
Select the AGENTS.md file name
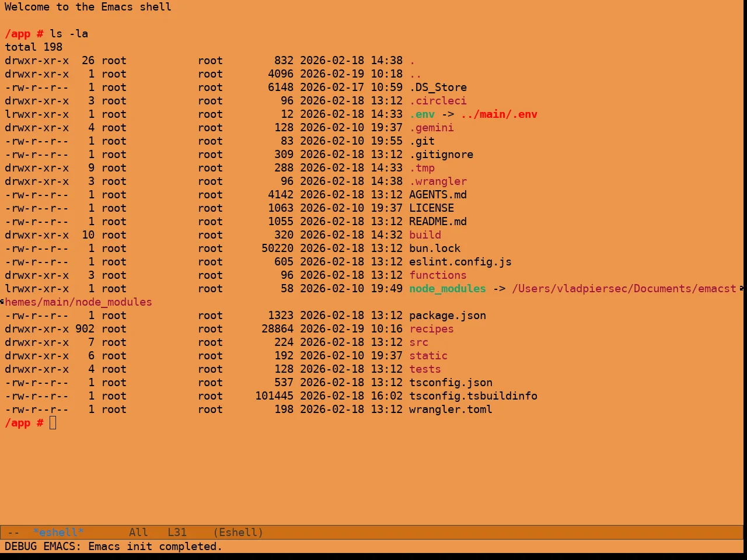click(x=438, y=195)
